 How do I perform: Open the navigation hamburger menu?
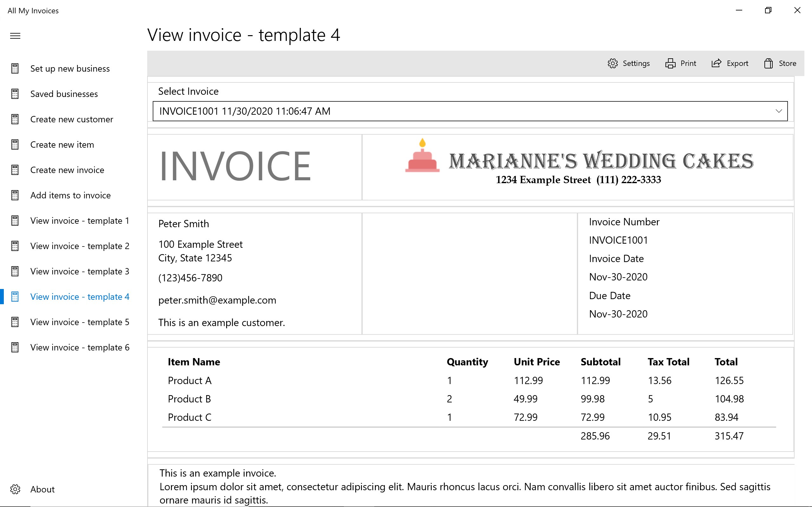click(15, 36)
